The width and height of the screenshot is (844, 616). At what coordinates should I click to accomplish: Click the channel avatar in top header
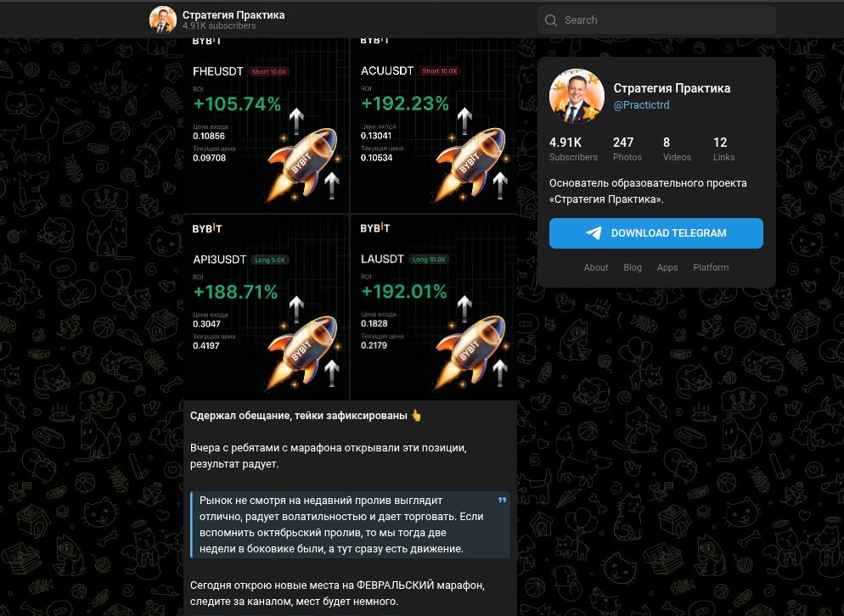pyautogui.click(x=162, y=20)
